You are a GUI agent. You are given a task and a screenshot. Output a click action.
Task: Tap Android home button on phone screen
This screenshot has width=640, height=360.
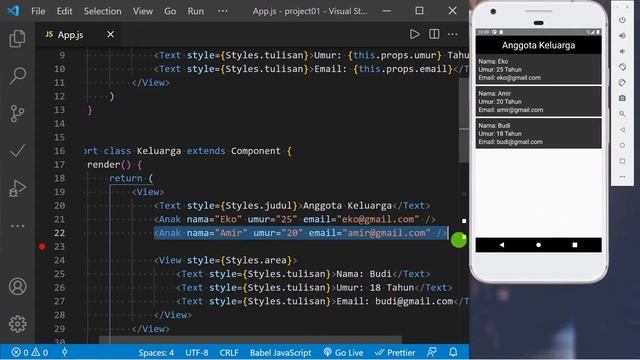click(x=538, y=245)
